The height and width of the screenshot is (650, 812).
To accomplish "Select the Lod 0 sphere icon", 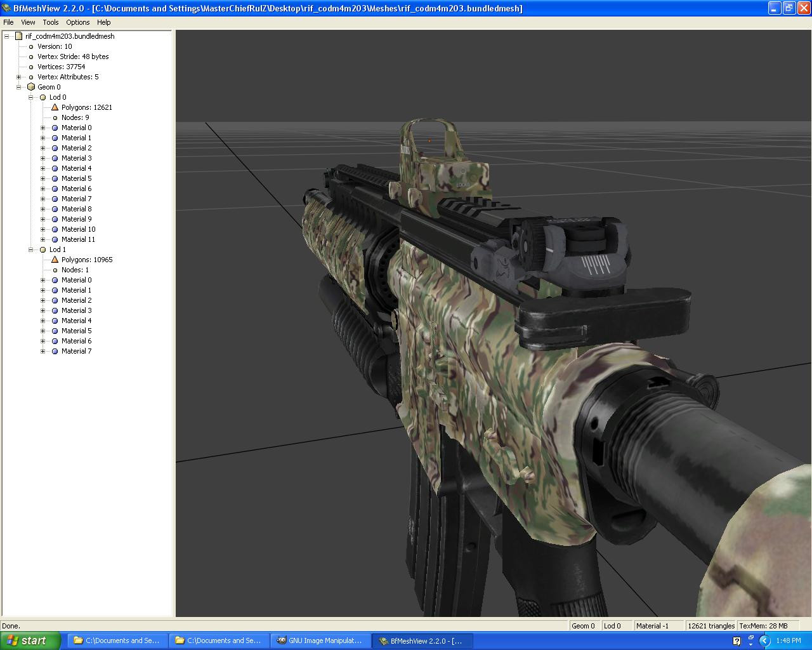I will pos(43,97).
